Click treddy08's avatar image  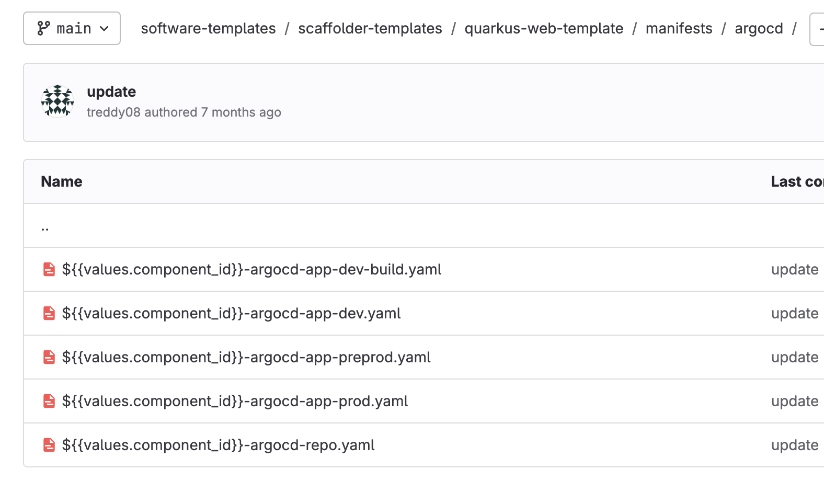pos(58,101)
